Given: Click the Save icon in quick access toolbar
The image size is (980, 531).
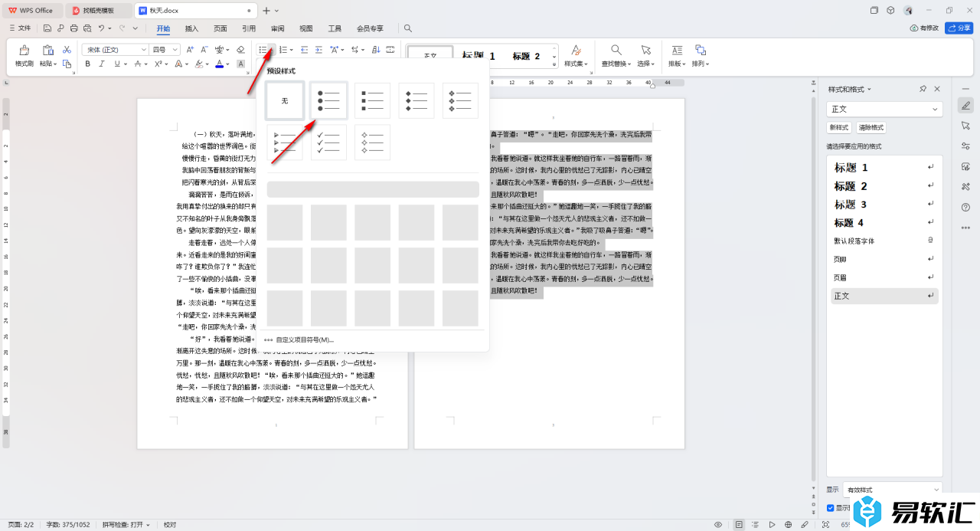Looking at the screenshot, I should [47, 28].
